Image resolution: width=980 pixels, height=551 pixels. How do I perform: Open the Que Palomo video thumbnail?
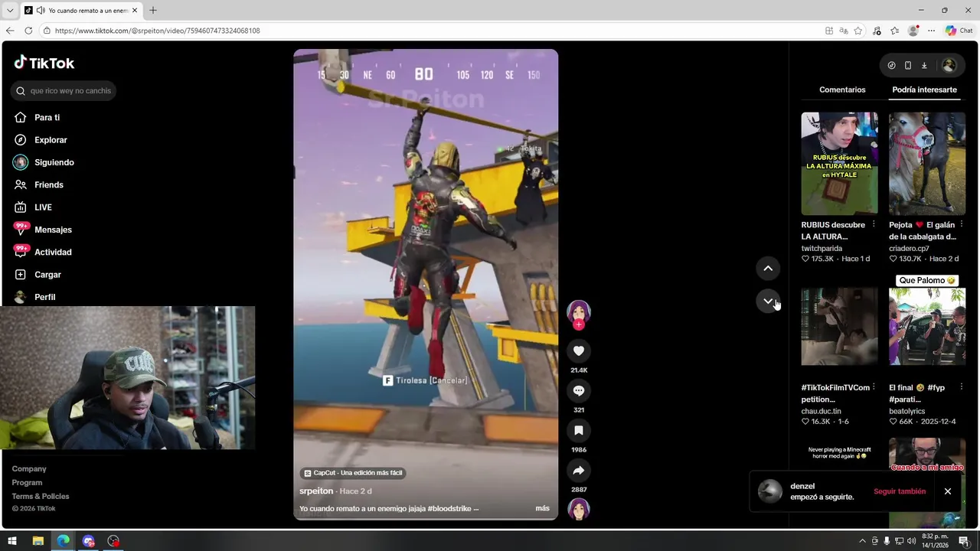coord(927,327)
